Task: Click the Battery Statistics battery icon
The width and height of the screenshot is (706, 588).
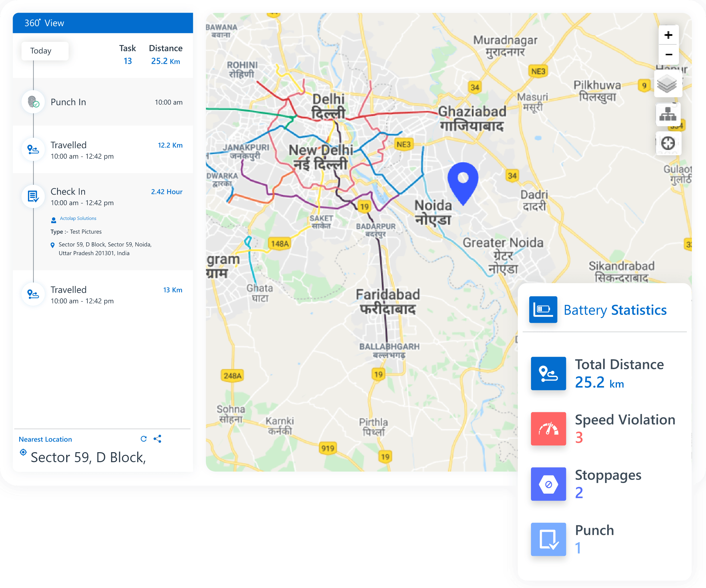Action: pyautogui.click(x=543, y=309)
